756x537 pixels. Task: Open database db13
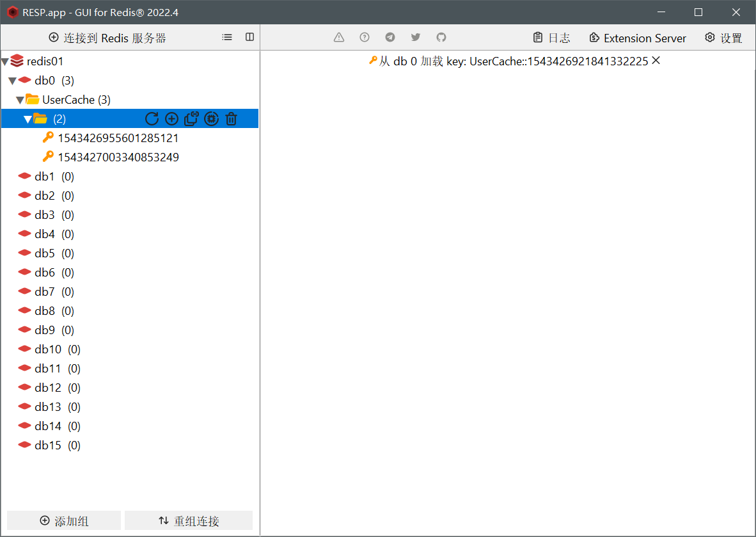49,407
